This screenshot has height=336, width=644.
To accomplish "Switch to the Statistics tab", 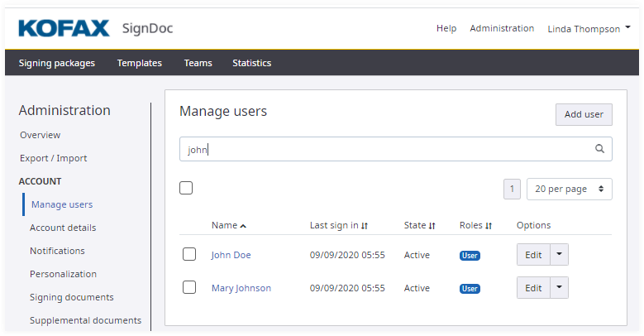I will 251,63.
